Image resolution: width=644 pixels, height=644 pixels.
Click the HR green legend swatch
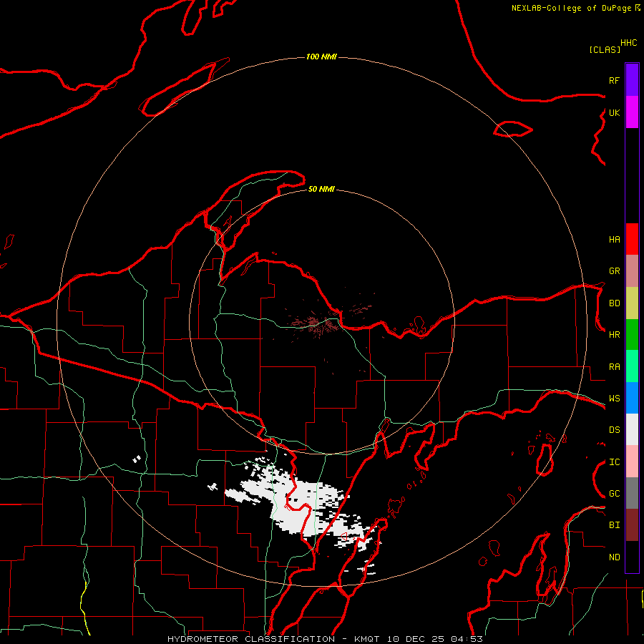(632, 335)
